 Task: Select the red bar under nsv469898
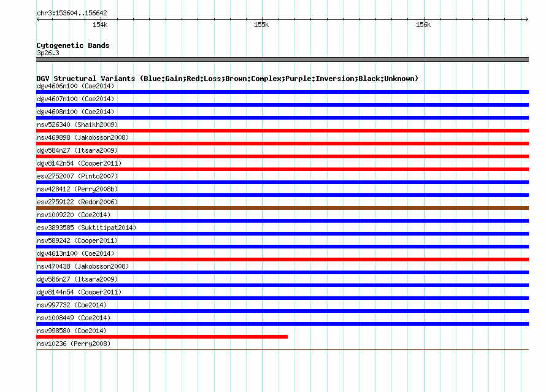click(282, 144)
